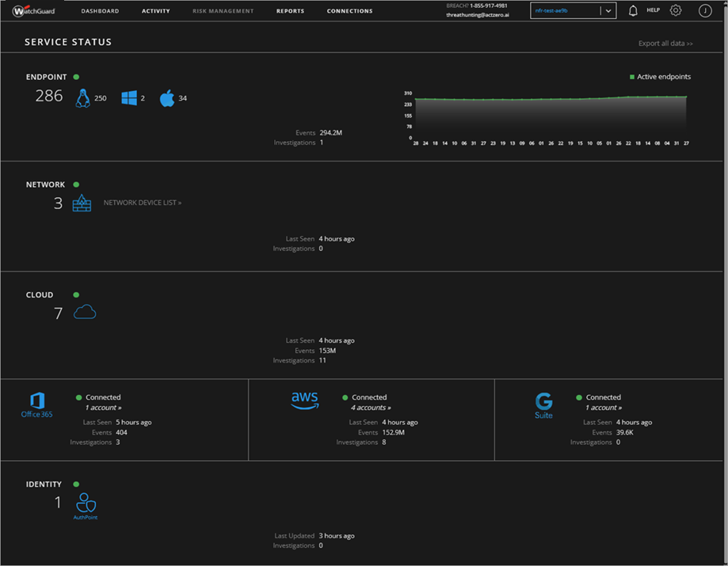Viewport: 728px width, 566px height.
Task: Click the Office 365 logo
Action: click(x=36, y=405)
